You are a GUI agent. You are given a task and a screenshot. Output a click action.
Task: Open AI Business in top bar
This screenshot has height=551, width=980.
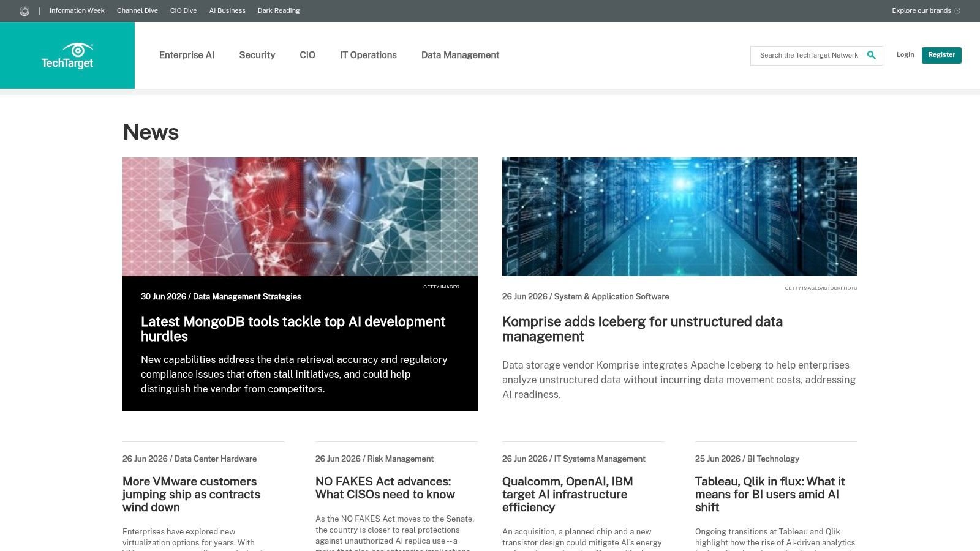pos(227,10)
